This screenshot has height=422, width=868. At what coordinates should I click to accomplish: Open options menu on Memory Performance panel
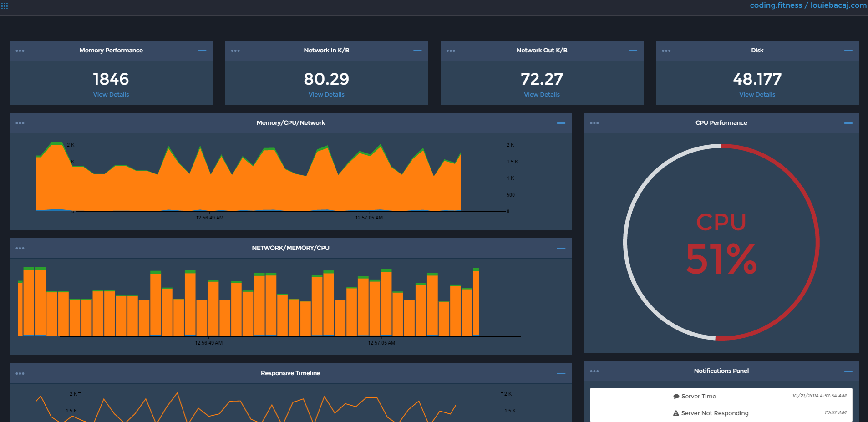point(20,51)
